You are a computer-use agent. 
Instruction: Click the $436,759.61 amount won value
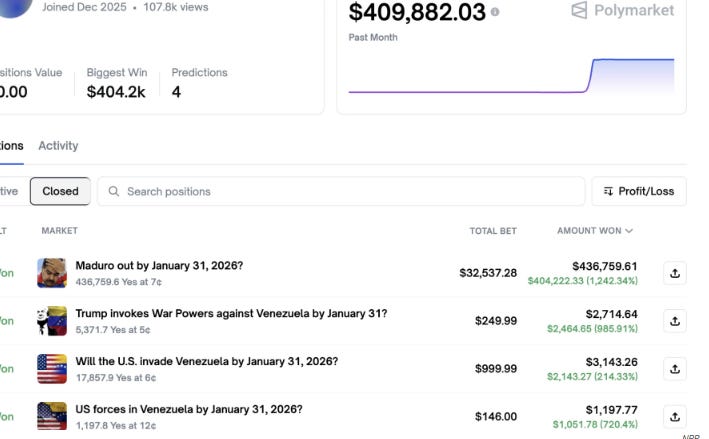point(605,266)
